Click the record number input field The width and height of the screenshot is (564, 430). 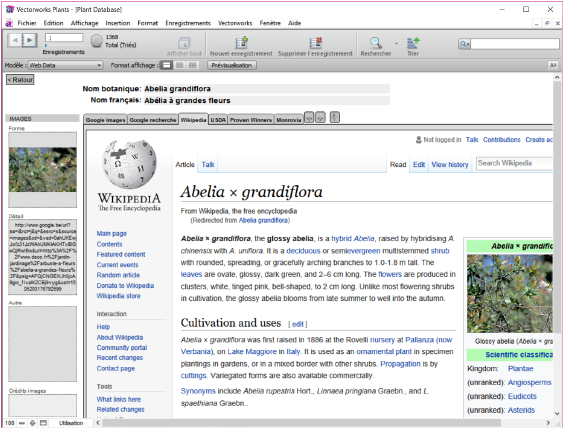(x=64, y=37)
